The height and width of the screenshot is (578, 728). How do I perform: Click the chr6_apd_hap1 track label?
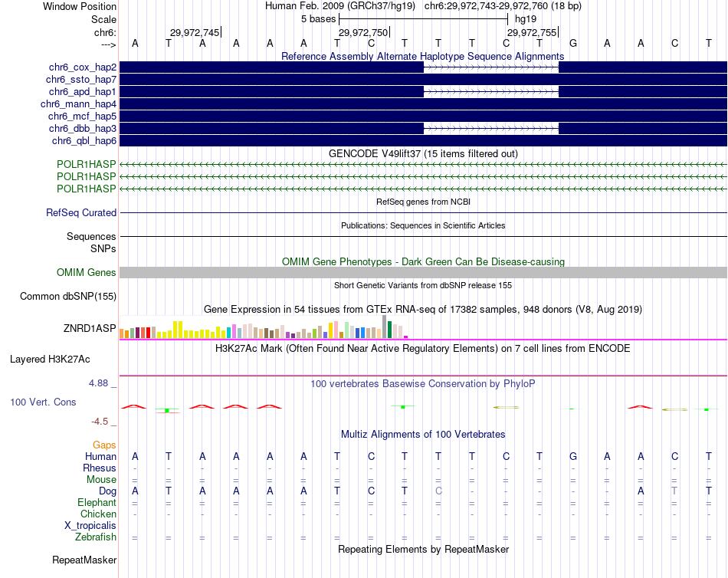[x=83, y=91]
